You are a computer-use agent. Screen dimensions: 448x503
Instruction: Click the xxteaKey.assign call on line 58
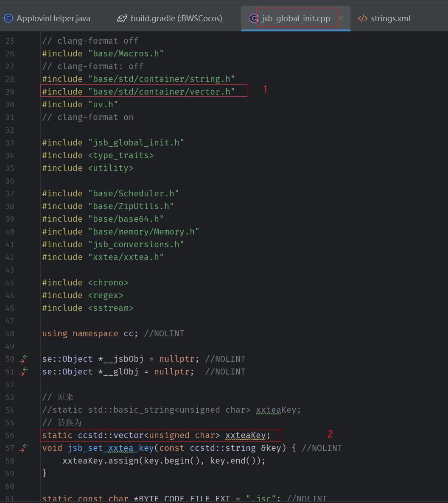coord(164,461)
